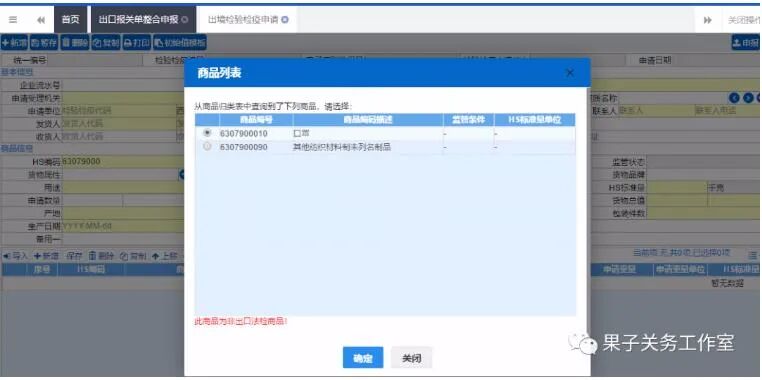Click the 删除 trash toolbar button at top

click(x=75, y=43)
